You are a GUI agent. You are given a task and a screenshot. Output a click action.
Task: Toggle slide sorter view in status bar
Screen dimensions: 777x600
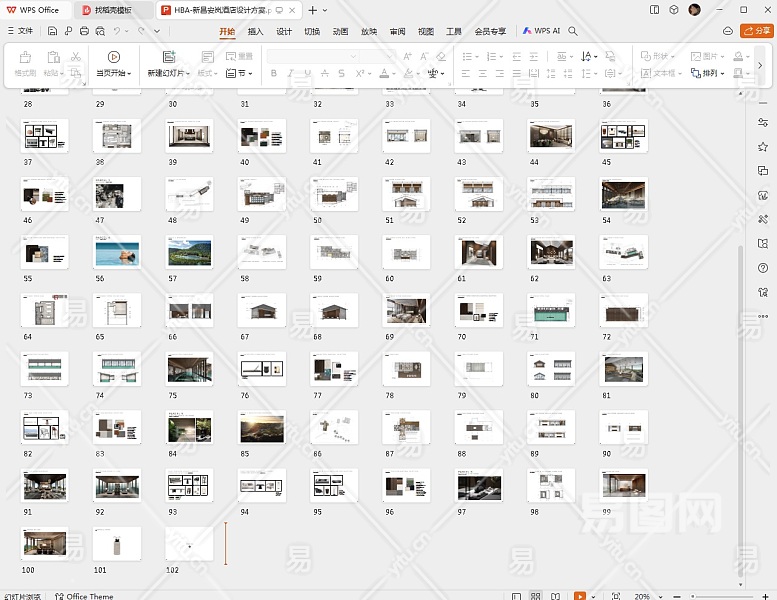[537, 596]
